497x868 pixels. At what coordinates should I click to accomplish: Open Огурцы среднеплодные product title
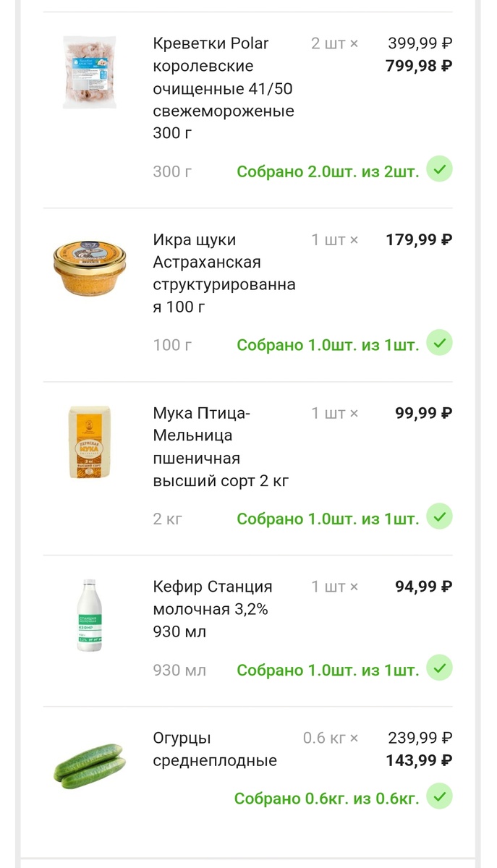click(215, 749)
